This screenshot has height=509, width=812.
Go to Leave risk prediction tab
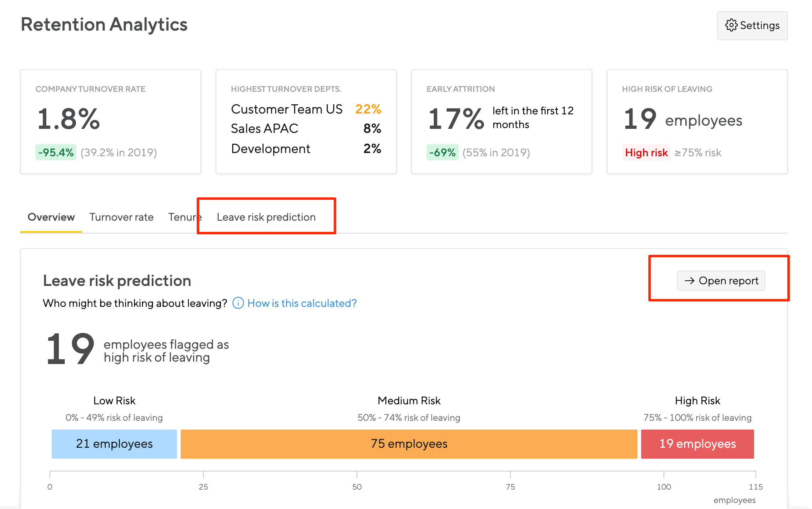(x=266, y=217)
